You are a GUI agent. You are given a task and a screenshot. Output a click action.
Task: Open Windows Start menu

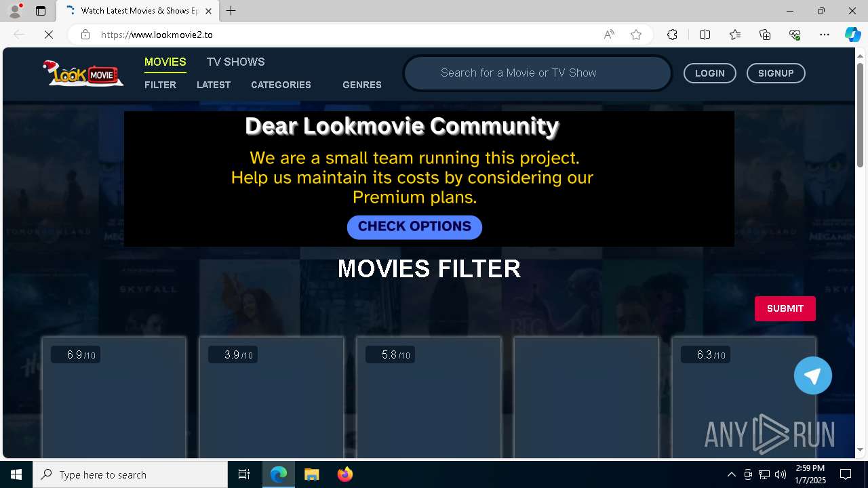click(16, 474)
